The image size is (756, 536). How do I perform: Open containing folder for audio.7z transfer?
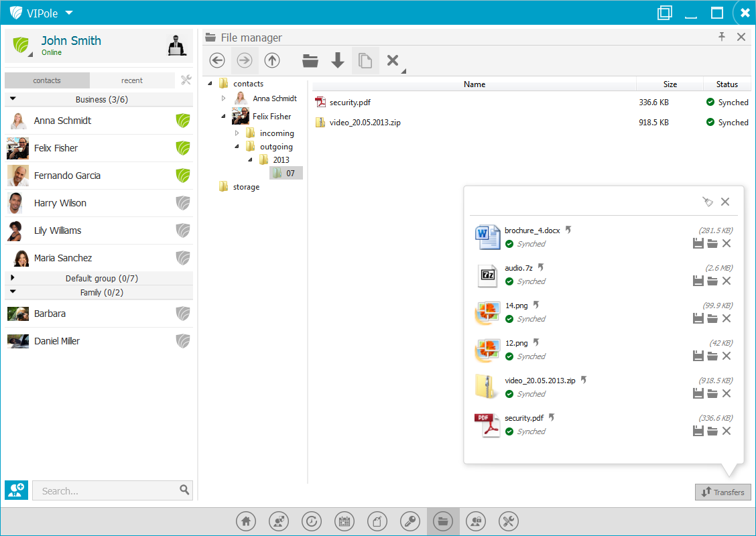pyautogui.click(x=712, y=281)
